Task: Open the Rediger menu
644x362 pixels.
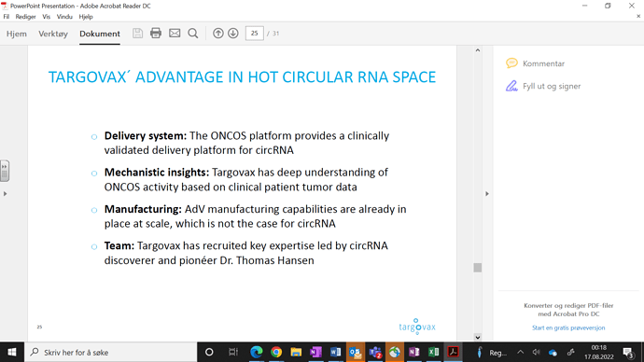Action: click(x=25, y=17)
